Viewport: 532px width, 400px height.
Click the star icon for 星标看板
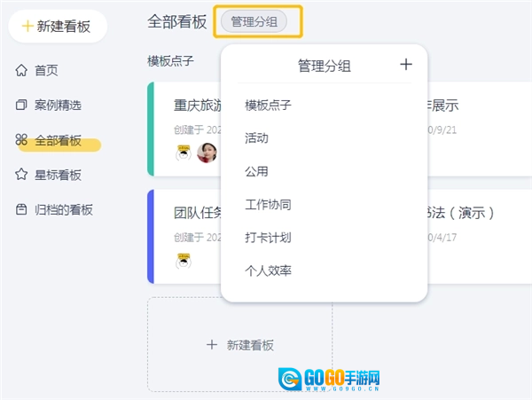(x=21, y=175)
